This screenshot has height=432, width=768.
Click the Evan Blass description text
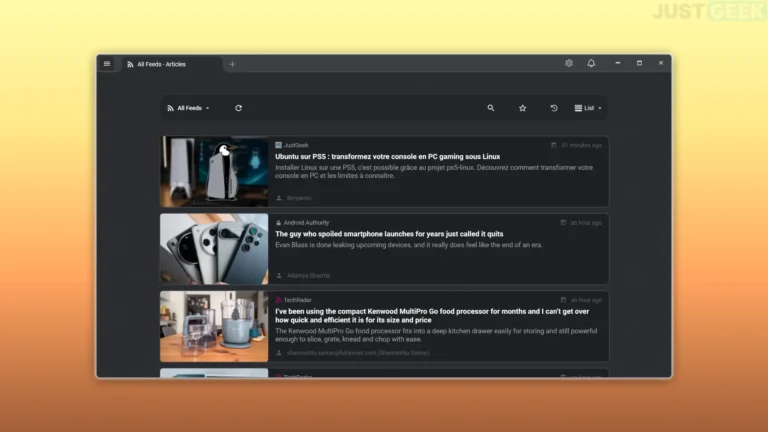408,245
